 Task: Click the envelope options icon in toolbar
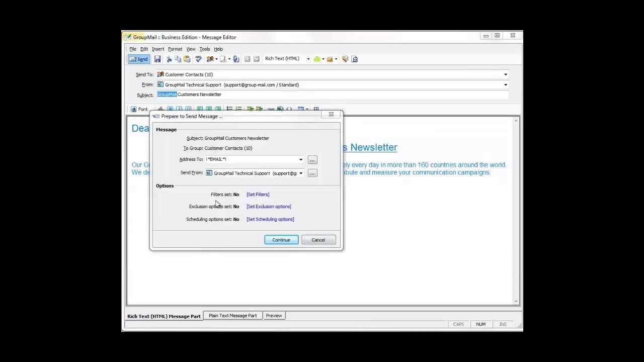[x=330, y=59]
